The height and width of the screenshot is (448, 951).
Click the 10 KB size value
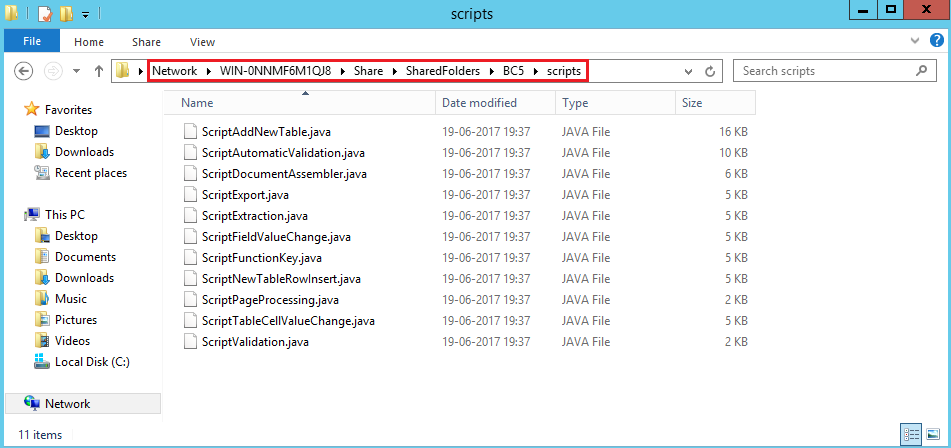coord(733,153)
